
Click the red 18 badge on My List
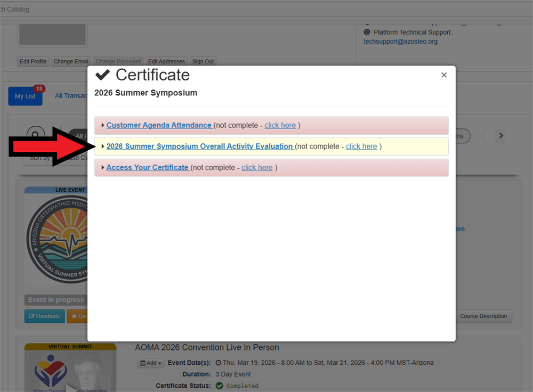pos(39,88)
